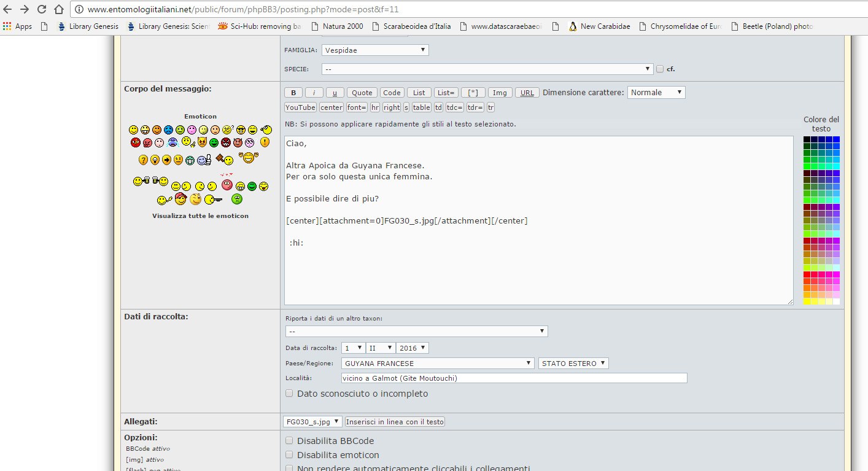Insert the sunglasses cool emoticon
This screenshot has height=471, width=868.
(x=241, y=130)
